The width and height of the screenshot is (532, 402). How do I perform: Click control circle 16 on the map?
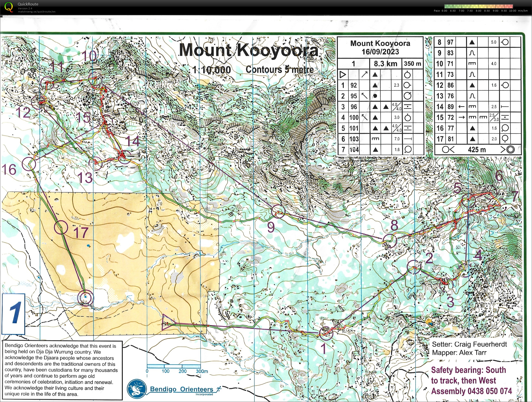click(x=29, y=164)
